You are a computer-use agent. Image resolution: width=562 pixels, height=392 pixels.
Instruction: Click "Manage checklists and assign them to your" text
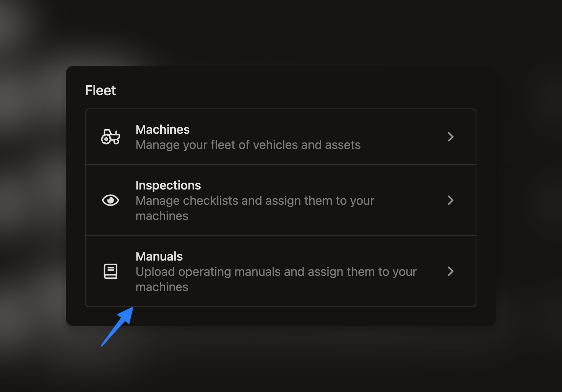tap(255, 201)
